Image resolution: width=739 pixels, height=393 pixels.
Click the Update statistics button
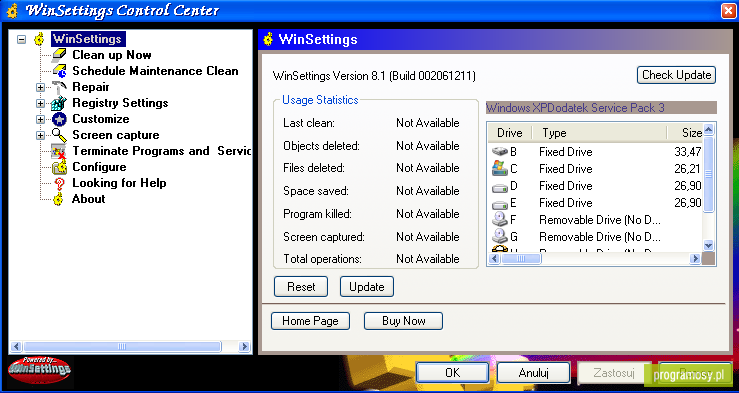(x=367, y=287)
